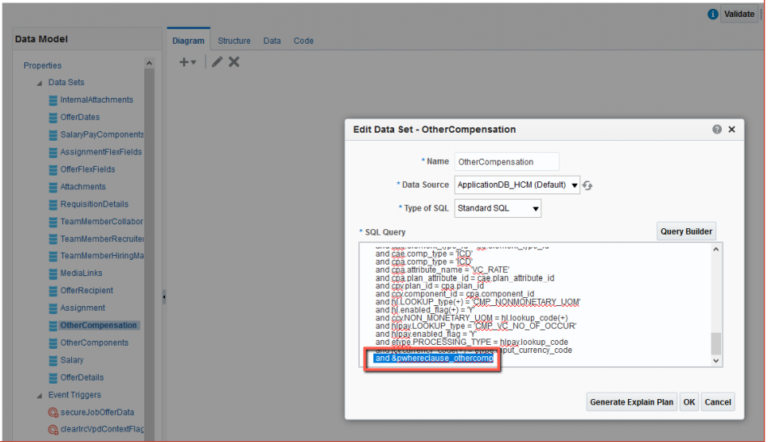
Task: Switch to the Structure tab
Action: [233, 41]
